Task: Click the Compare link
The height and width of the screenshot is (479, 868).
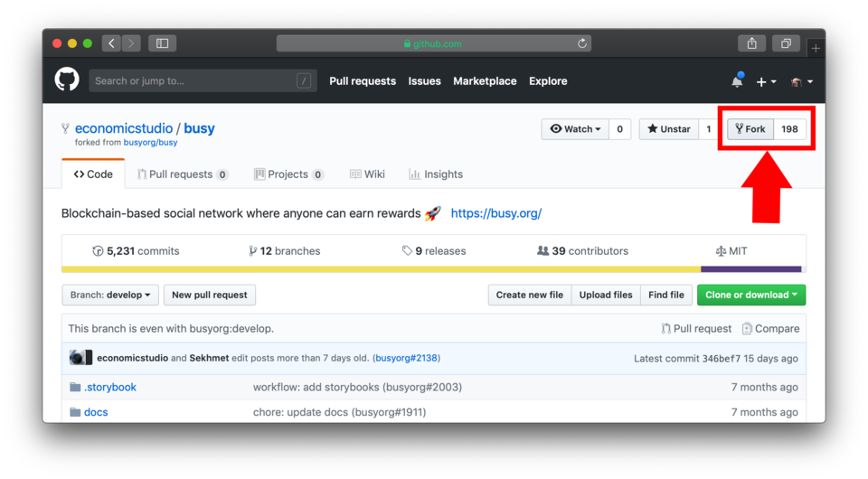Action: coord(771,329)
